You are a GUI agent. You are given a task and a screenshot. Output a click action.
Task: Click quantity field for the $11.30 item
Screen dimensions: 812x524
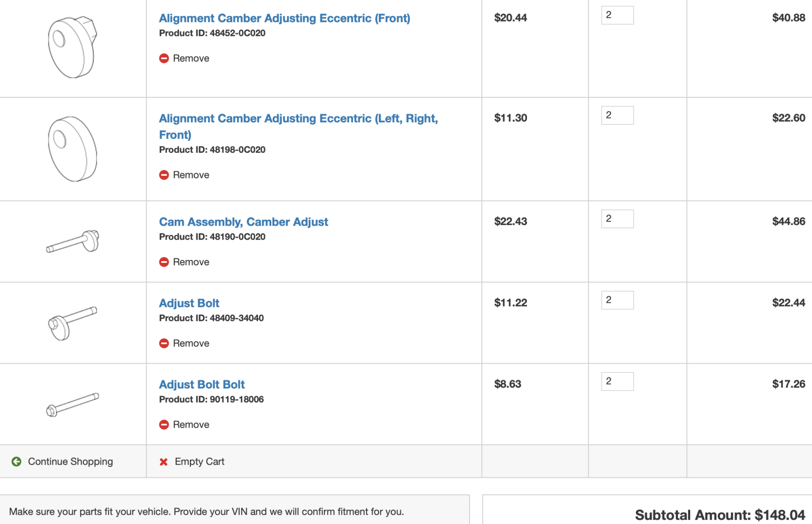click(x=617, y=115)
